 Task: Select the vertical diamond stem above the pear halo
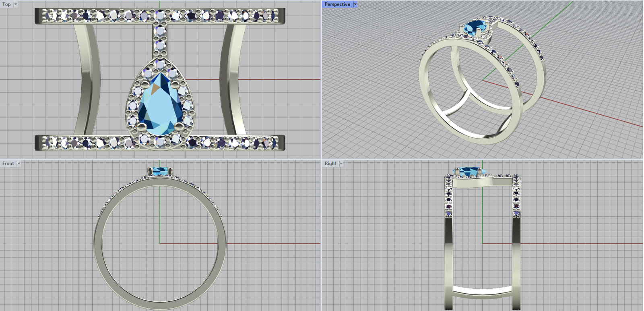tap(160, 40)
